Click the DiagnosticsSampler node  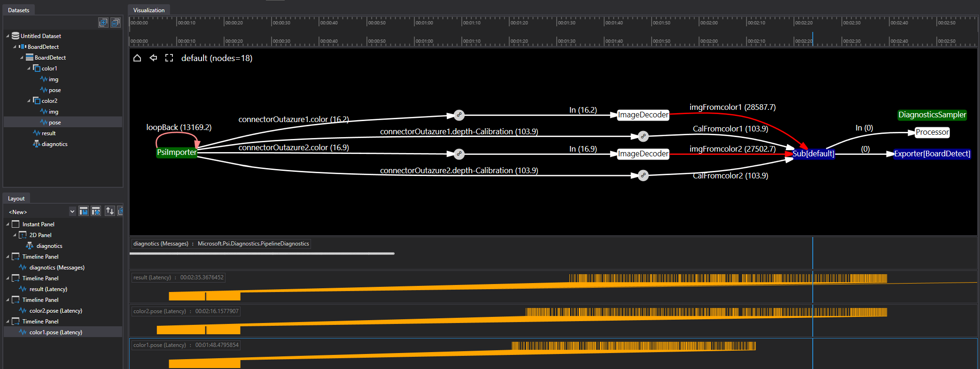pyautogui.click(x=932, y=115)
